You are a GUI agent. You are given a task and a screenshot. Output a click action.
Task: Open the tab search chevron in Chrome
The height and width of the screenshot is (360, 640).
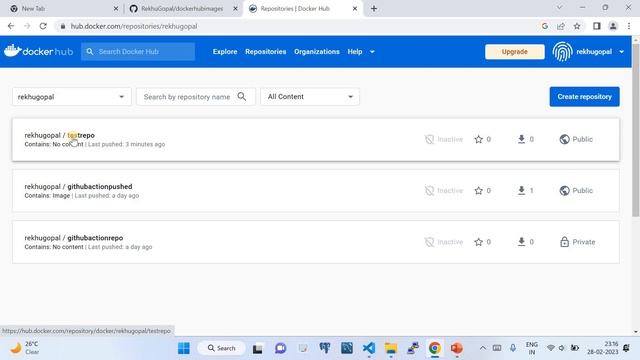click(560, 8)
